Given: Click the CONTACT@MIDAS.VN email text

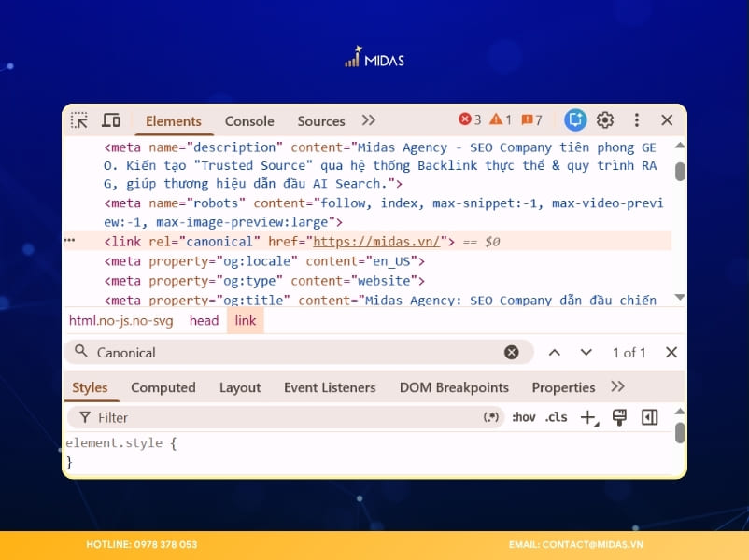Looking at the screenshot, I should 592,544.
